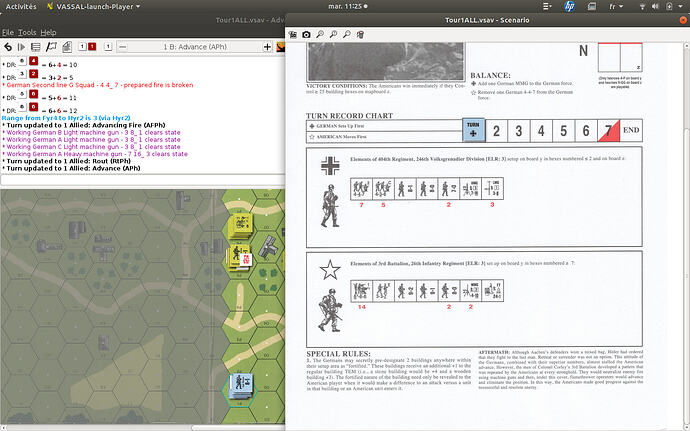Click the SPECIAL RULES heading
This screenshot has width=690, height=431.
coord(338,354)
